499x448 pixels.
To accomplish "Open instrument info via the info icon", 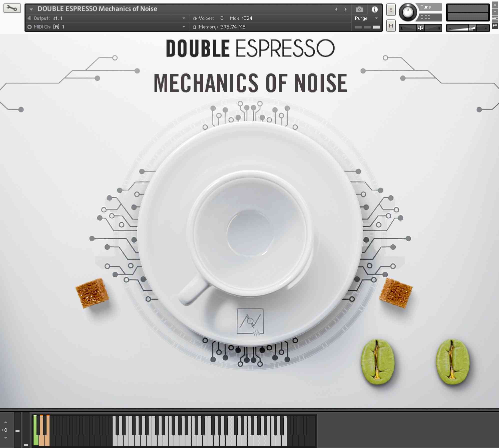I will pyautogui.click(x=375, y=9).
